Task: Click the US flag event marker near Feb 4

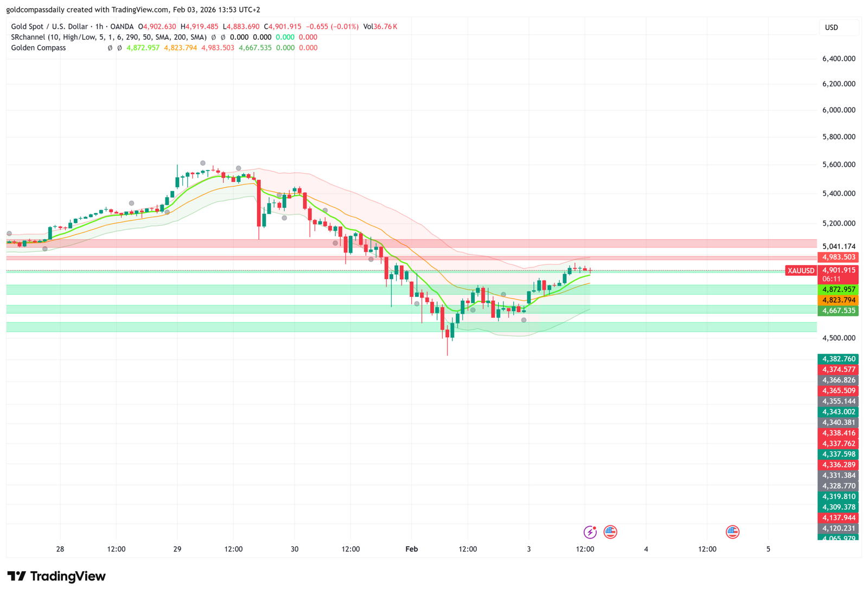Action: click(x=733, y=532)
